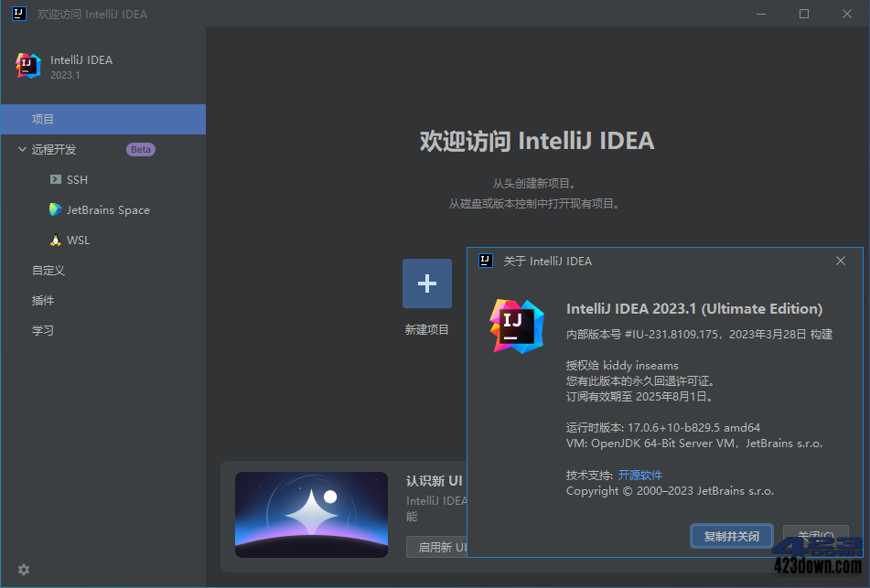Click the 授权给 kiddy inseams text
The width and height of the screenshot is (870, 588).
622,365
